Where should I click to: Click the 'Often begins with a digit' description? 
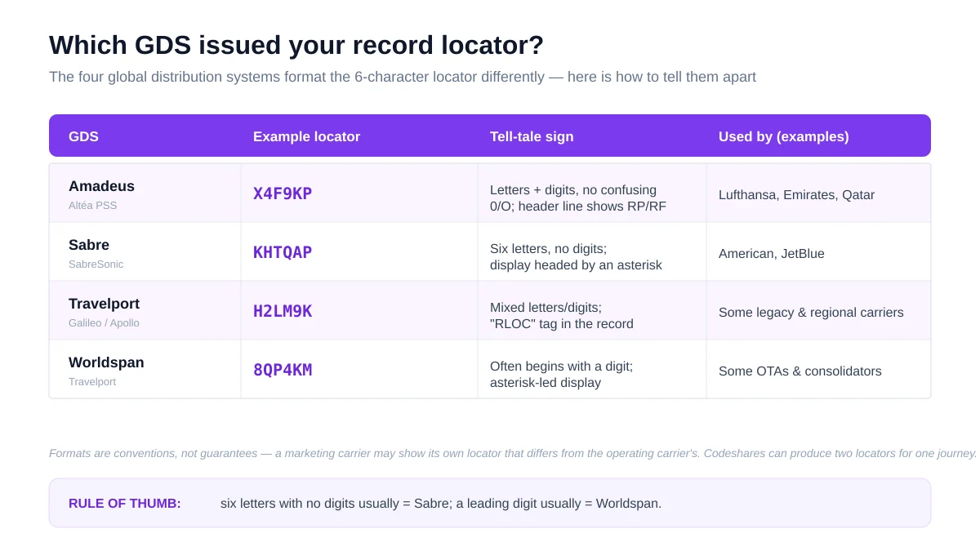pyautogui.click(x=562, y=374)
